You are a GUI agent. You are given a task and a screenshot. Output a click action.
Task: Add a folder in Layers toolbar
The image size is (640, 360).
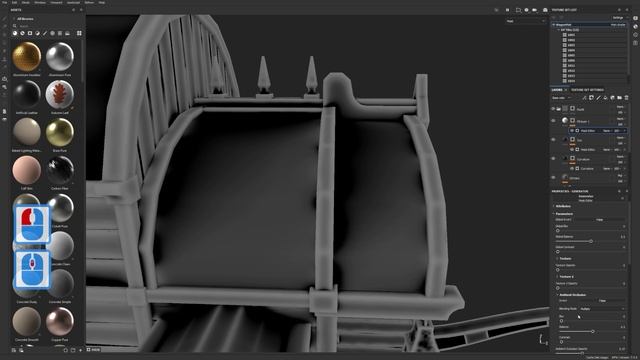point(619,98)
